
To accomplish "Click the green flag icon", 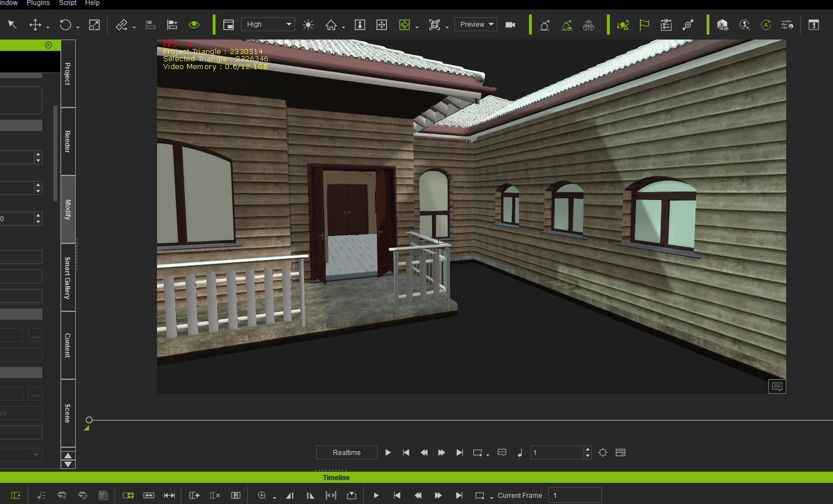I will [644, 25].
